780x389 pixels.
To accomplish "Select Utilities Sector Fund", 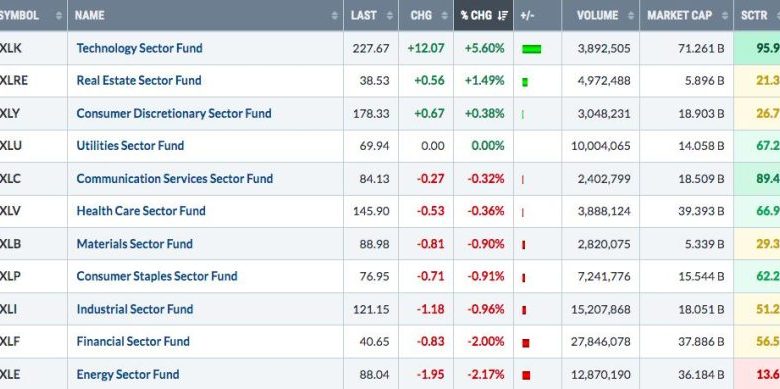I will tap(130, 146).
